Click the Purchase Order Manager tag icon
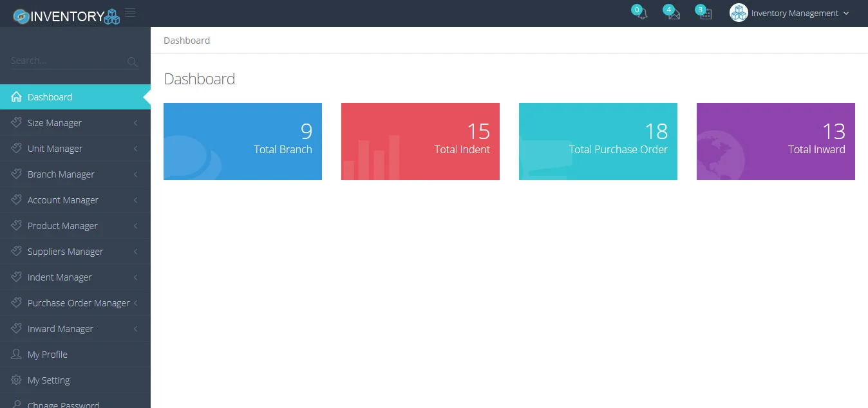 tap(17, 302)
